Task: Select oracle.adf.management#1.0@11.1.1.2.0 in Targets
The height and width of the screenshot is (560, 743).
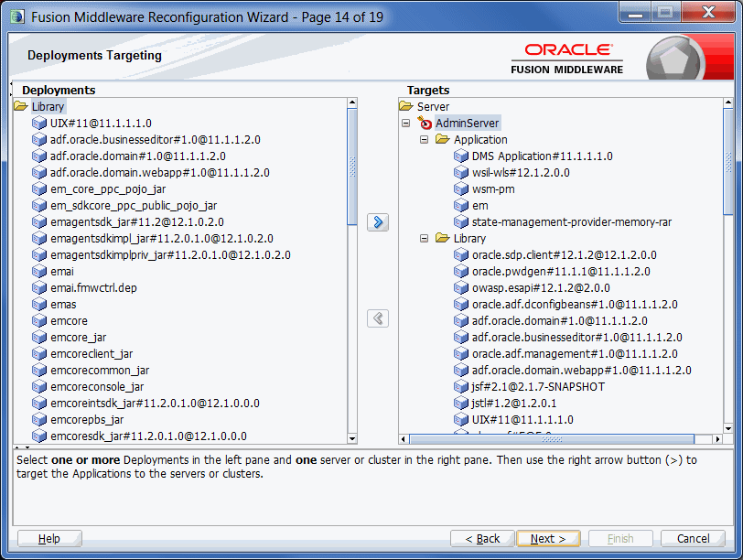Action: (575, 354)
